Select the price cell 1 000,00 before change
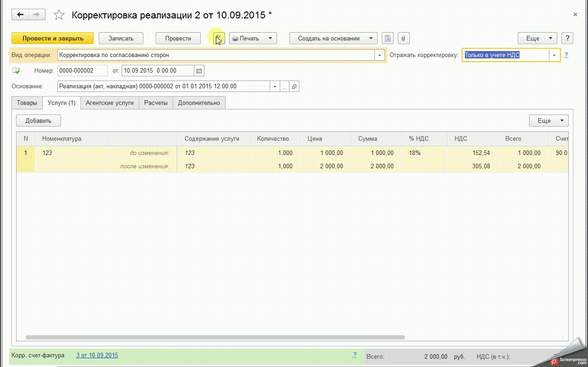The width and height of the screenshot is (588, 367). [x=325, y=153]
